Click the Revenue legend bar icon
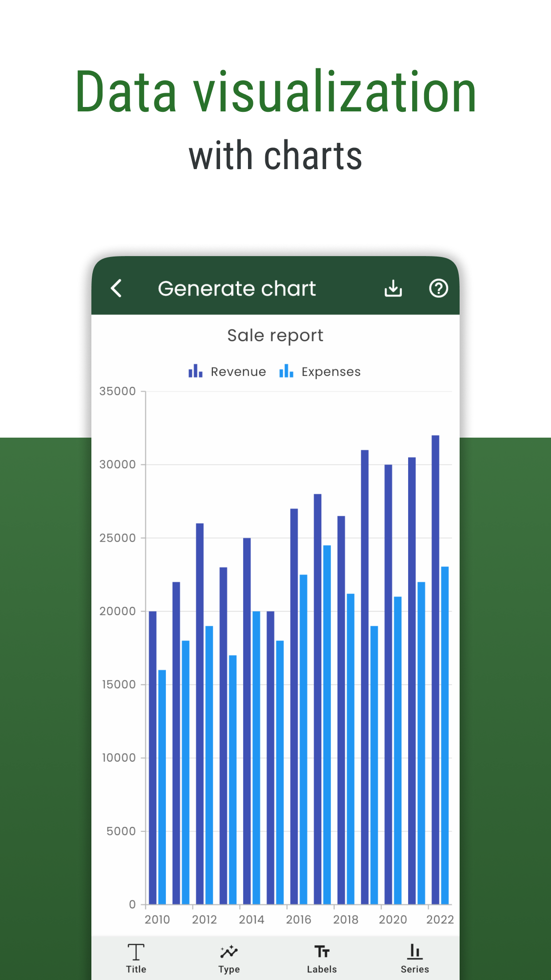551x980 pixels. [195, 371]
